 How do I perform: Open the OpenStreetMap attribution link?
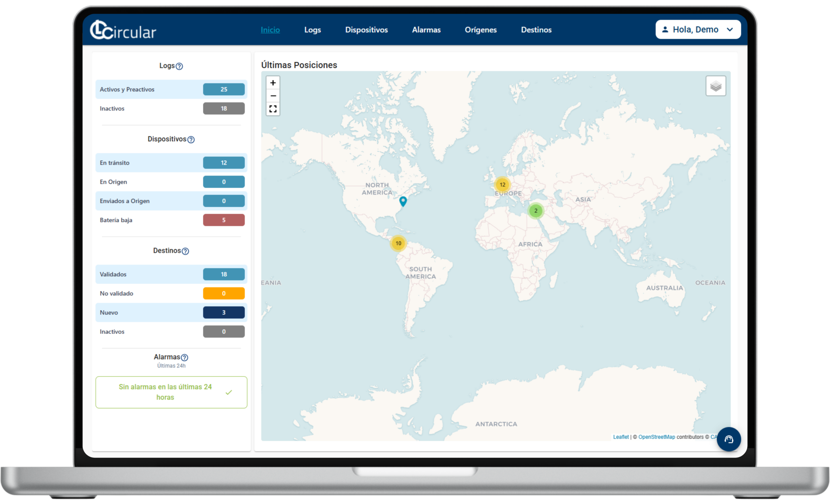(x=656, y=437)
